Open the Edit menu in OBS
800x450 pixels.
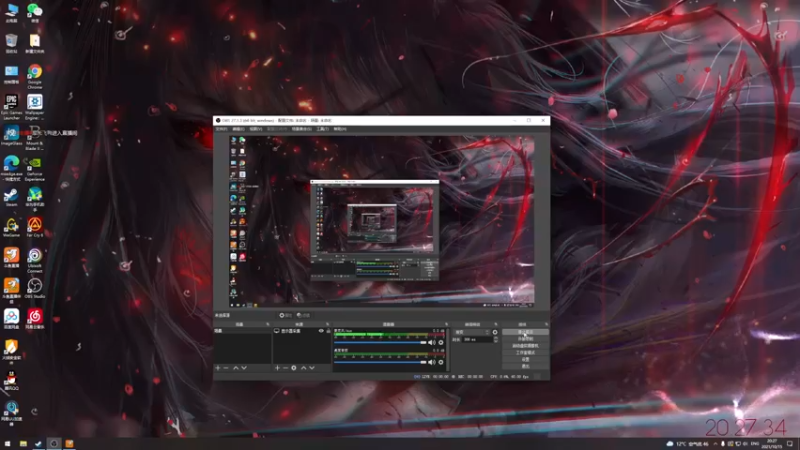(x=238, y=129)
